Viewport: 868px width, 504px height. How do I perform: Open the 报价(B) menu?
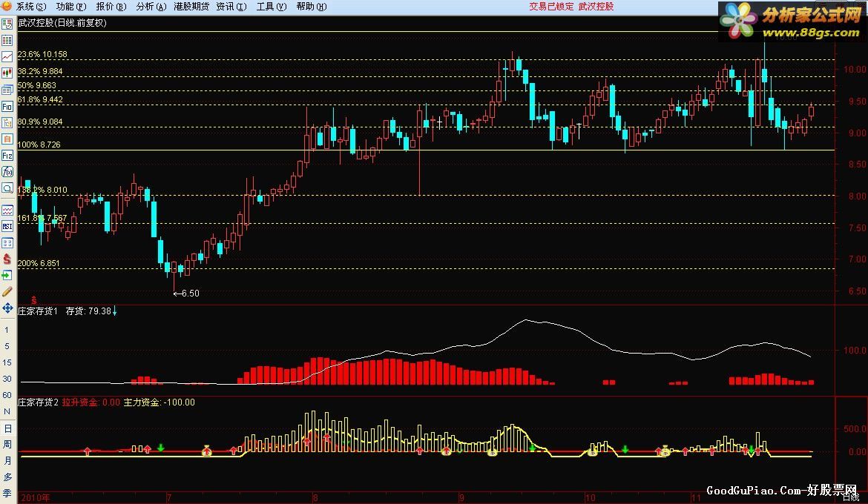111,7
